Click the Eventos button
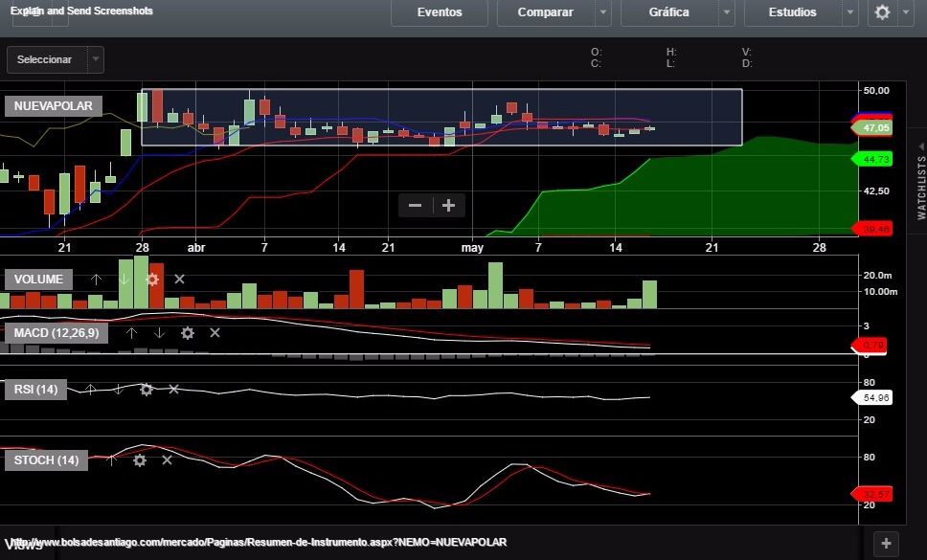The width and height of the screenshot is (927, 560). [440, 12]
